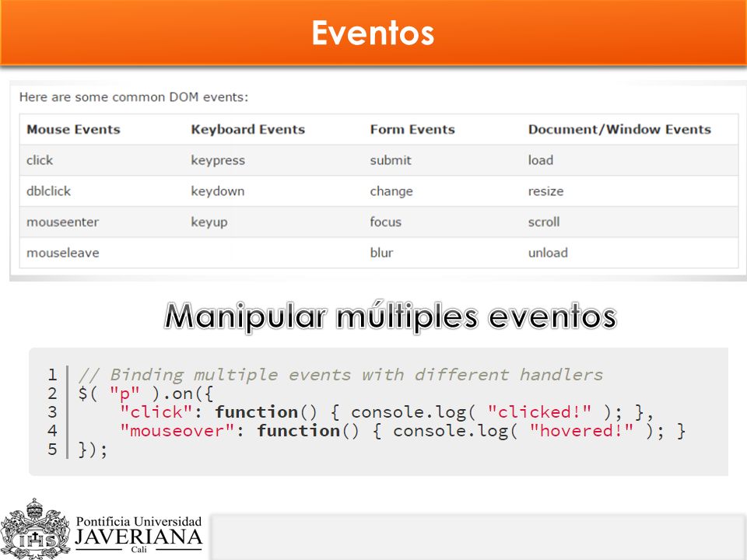Image resolution: width=747 pixels, height=560 pixels.
Task: Click the "Document/Window Events" column header
Action: [x=619, y=130]
